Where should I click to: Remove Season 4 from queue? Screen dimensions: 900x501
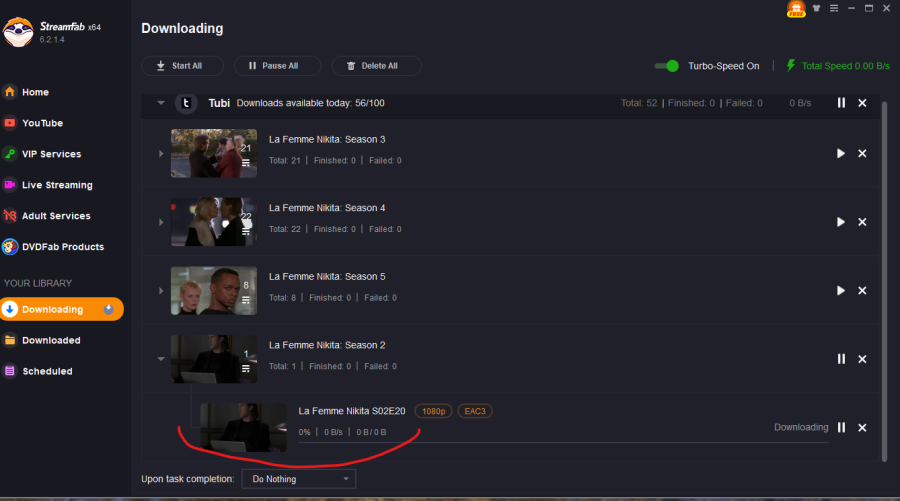[x=862, y=222]
